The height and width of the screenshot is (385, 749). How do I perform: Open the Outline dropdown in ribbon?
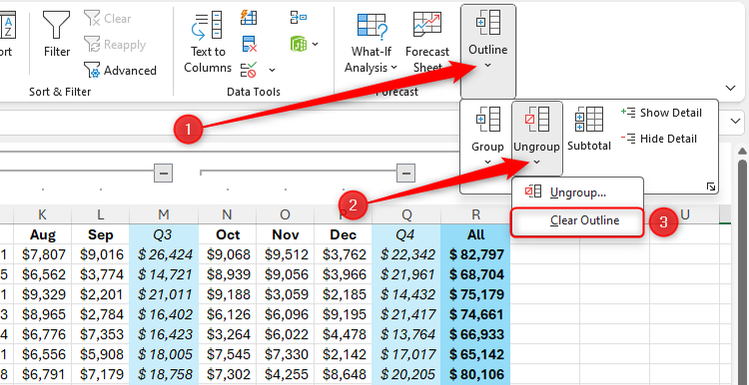[x=488, y=51]
